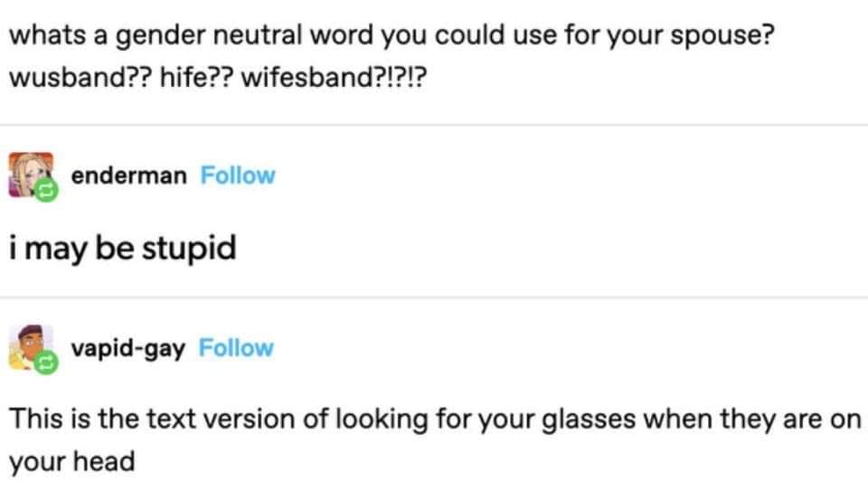This screenshot has height=482, width=868.
Task: Click the word "spouse?" in the question
Action: pyautogui.click(x=722, y=36)
